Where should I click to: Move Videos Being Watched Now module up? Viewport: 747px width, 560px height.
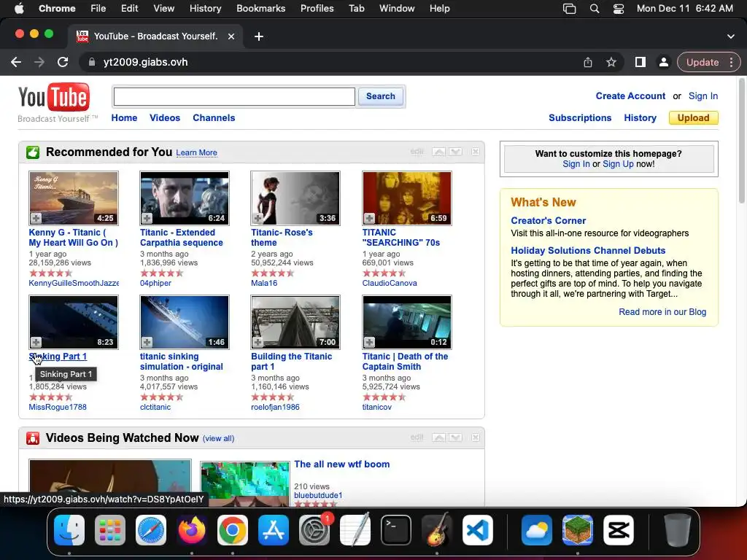[x=438, y=437]
